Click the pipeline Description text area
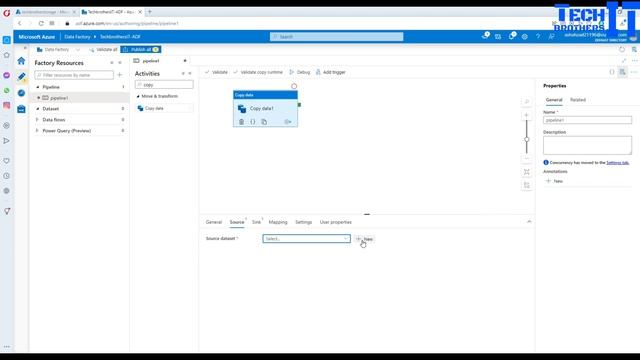This screenshot has height=360, width=640. click(587, 145)
